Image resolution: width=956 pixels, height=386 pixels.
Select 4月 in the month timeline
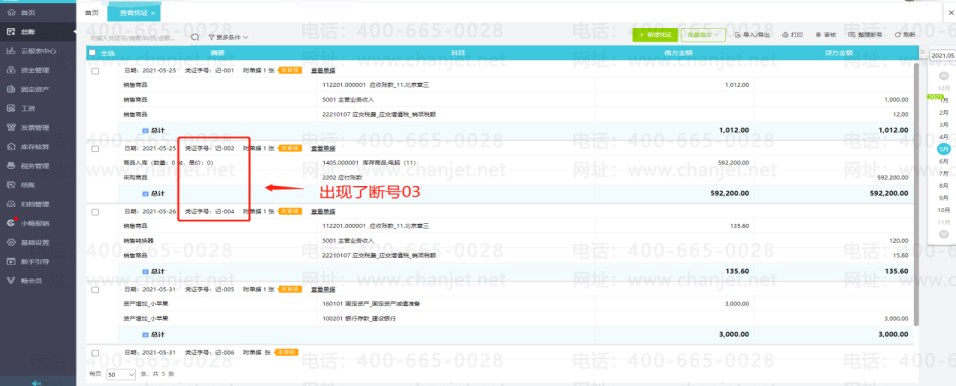pos(944,137)
